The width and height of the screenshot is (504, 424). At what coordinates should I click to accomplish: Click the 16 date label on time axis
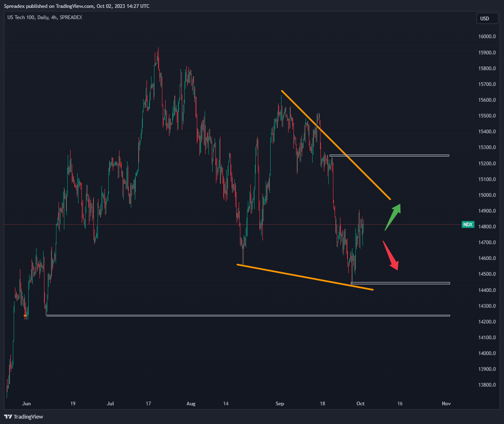pos(400,404)
